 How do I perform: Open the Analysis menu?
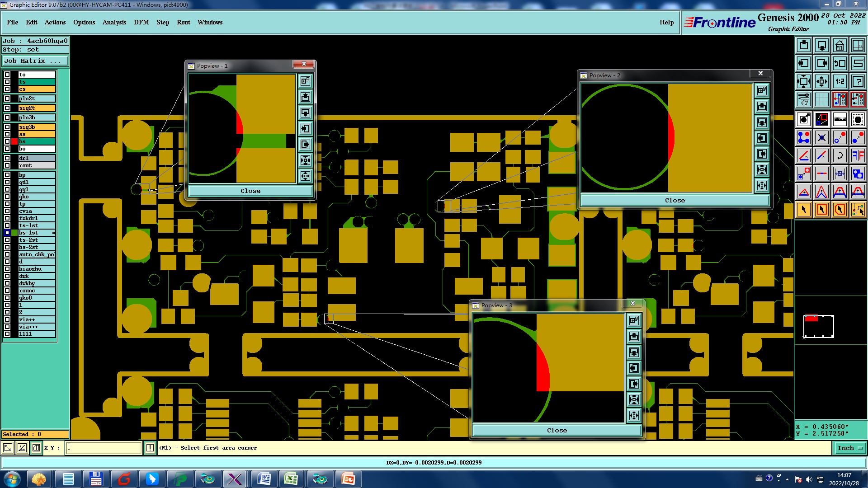[114, 22]
